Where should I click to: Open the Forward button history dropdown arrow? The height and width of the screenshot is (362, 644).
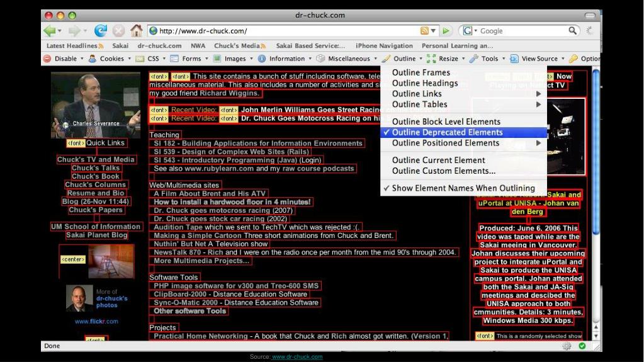pos(85,31)
